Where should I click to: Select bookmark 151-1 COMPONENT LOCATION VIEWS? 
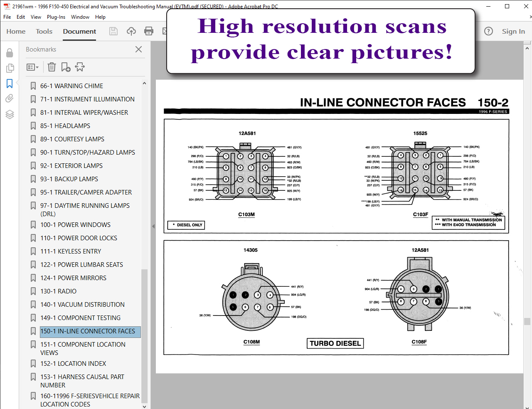(83, 348)
